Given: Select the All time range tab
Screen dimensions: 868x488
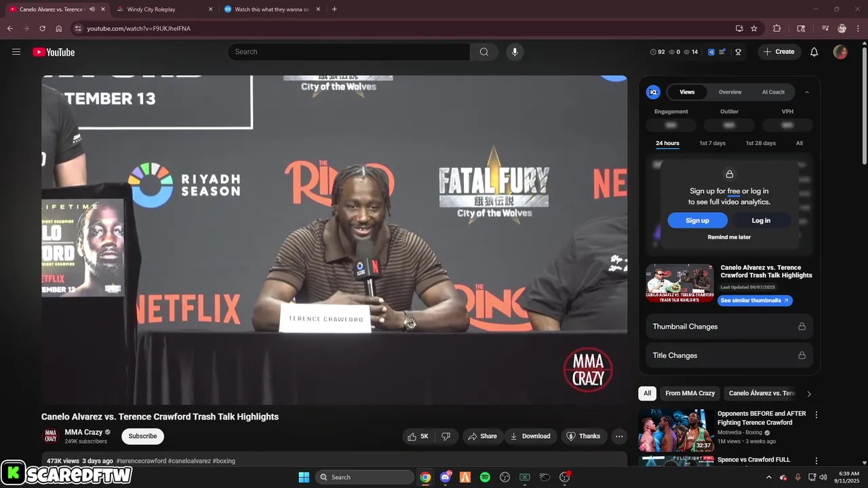Looking at the screenshot, I should pos(800,143).
